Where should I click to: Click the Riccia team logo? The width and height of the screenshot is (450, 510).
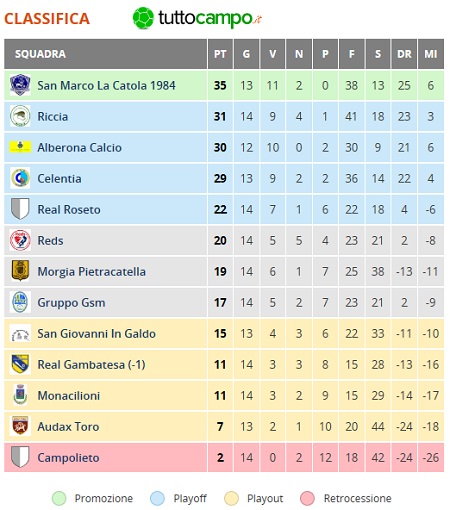point(20,116)
